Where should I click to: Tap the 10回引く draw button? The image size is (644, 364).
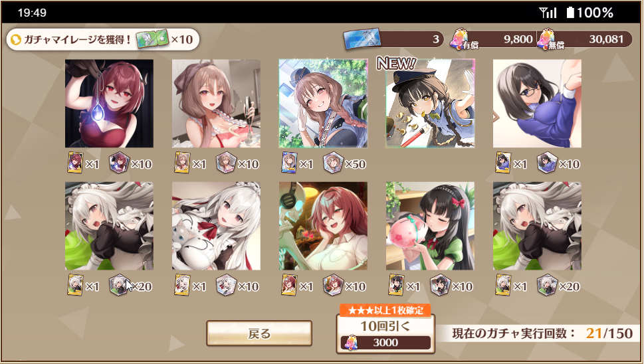click(385, 333)
